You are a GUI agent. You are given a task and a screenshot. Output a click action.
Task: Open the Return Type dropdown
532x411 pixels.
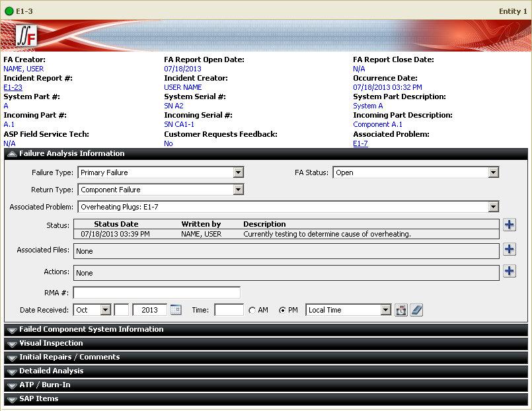point(238,190)
